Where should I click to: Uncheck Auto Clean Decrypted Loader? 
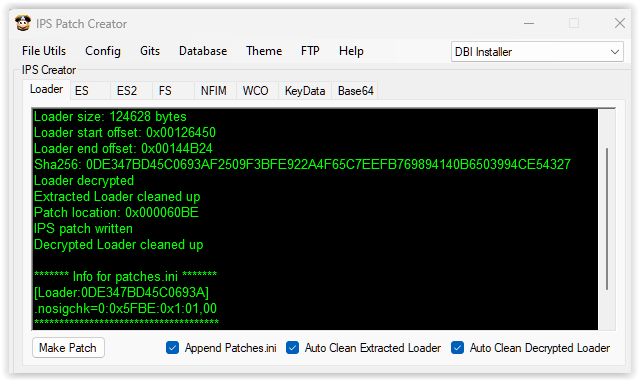pos(457,348)
